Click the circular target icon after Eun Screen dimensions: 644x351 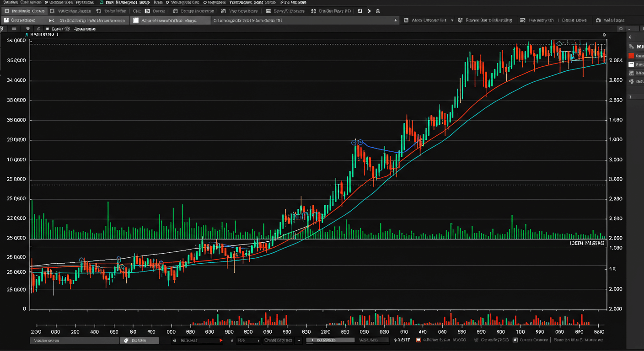click(67, 29)
